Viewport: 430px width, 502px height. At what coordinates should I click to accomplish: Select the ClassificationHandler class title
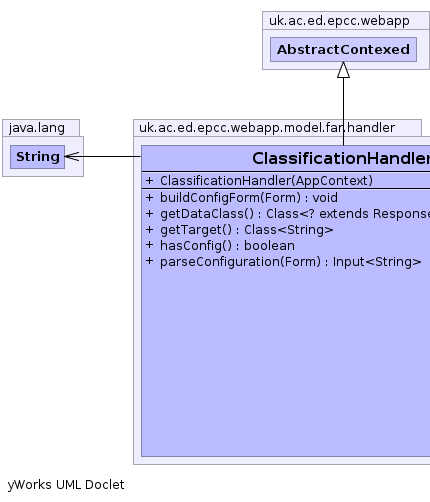pos(341,158)
